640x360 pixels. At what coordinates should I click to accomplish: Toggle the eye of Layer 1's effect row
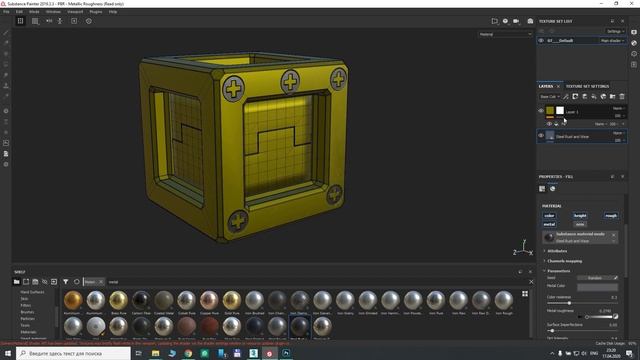pos(549,124)
